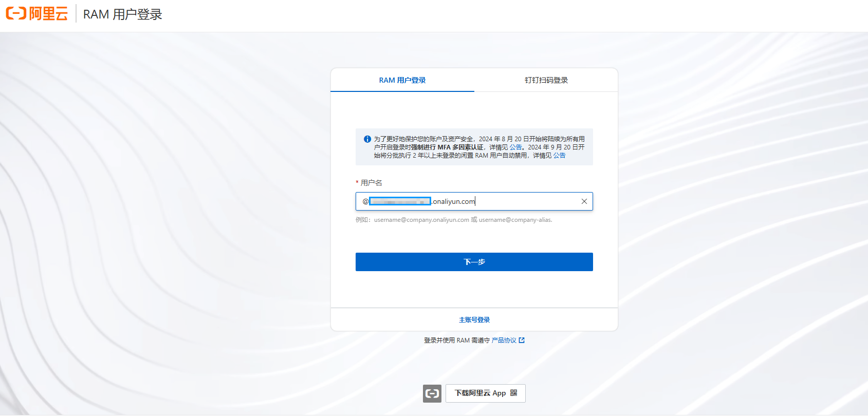868x417 pixels.
Task: Click the 用户名 field label
Action: (371, 183)
